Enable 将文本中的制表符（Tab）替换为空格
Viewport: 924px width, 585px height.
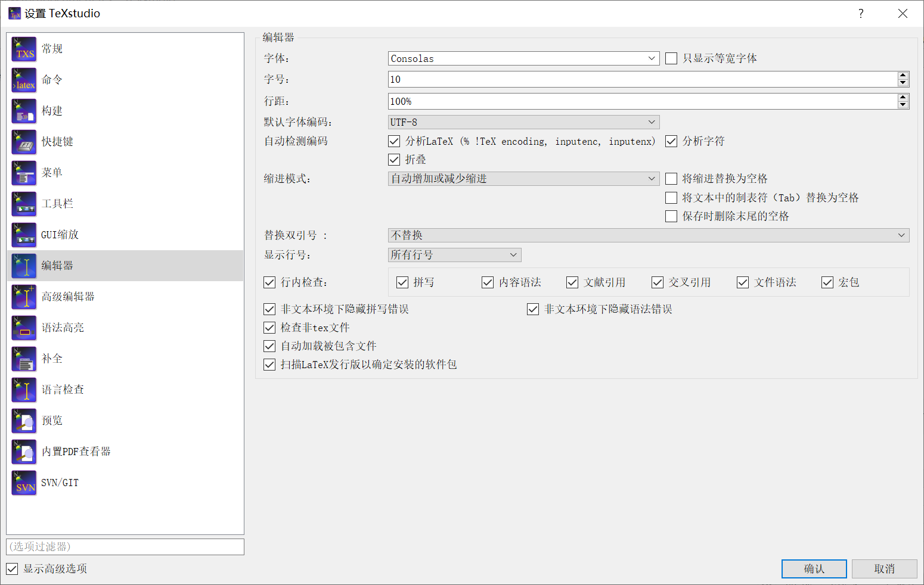point(671,198)
